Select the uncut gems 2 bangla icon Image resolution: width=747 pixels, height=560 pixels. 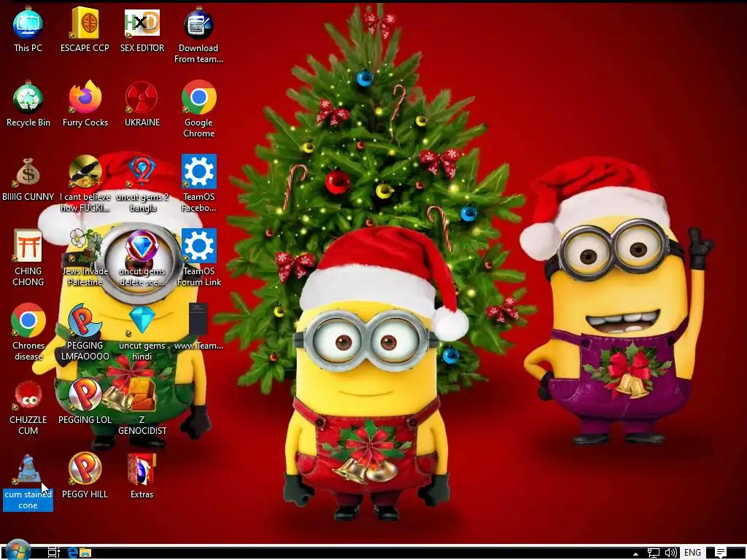coord(142,172)
